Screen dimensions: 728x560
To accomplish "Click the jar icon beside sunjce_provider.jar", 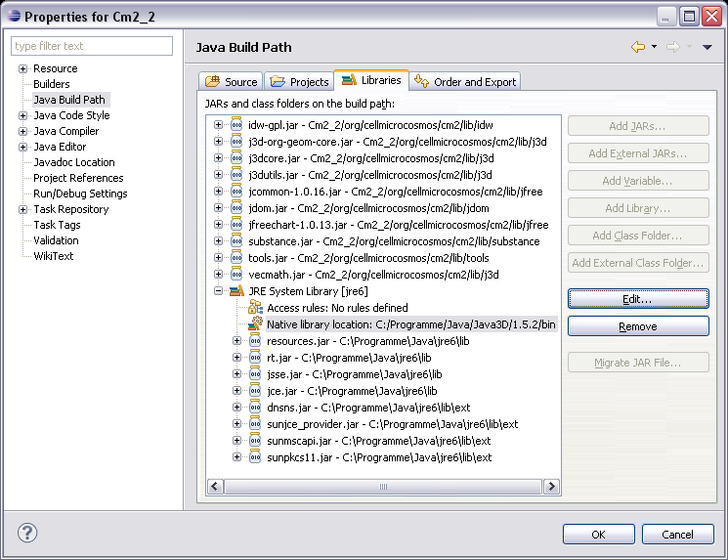I will tap(255, 423).
